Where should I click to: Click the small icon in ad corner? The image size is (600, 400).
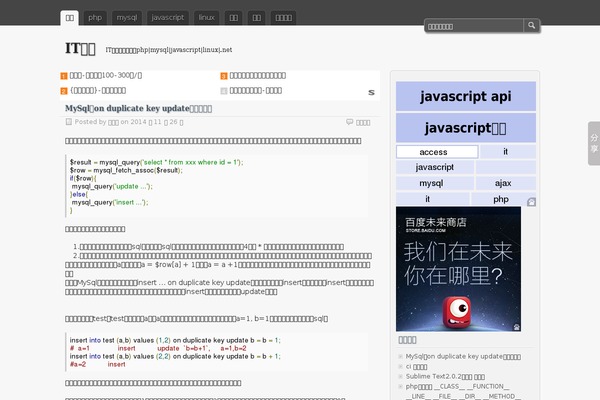tap(517, 327)
